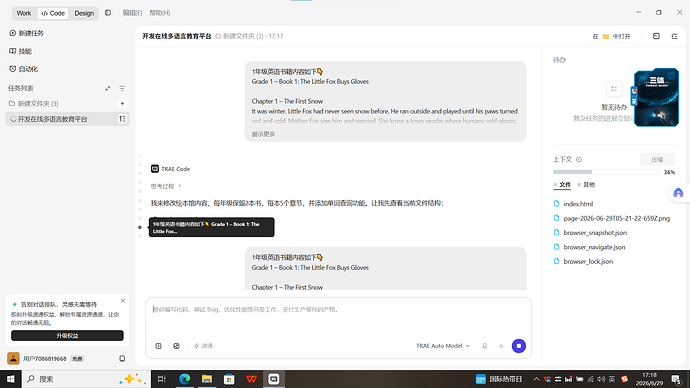This screenshot has width=690, height=388.
Task: Open page-2026-06-29T05-21-22-659Z.png file
Action: (612, 218)
